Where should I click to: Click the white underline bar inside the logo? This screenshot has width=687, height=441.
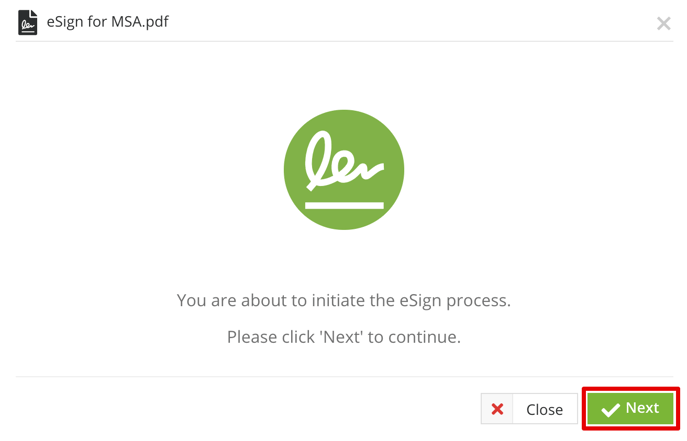344,205
